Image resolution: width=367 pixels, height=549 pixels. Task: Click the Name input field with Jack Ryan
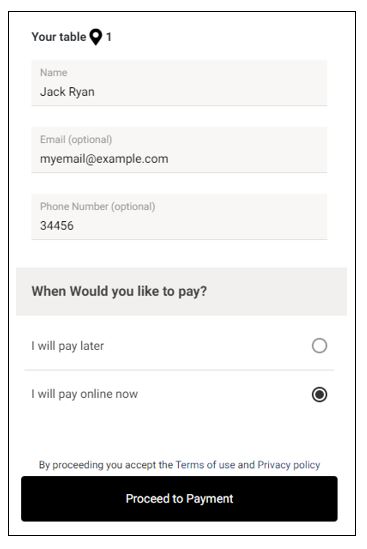coord(179,83)
